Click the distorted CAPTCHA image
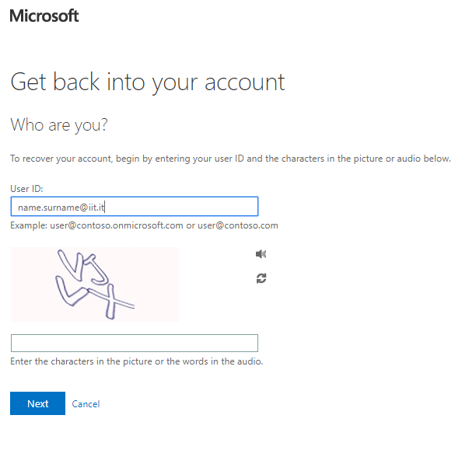 click(94, 284)
